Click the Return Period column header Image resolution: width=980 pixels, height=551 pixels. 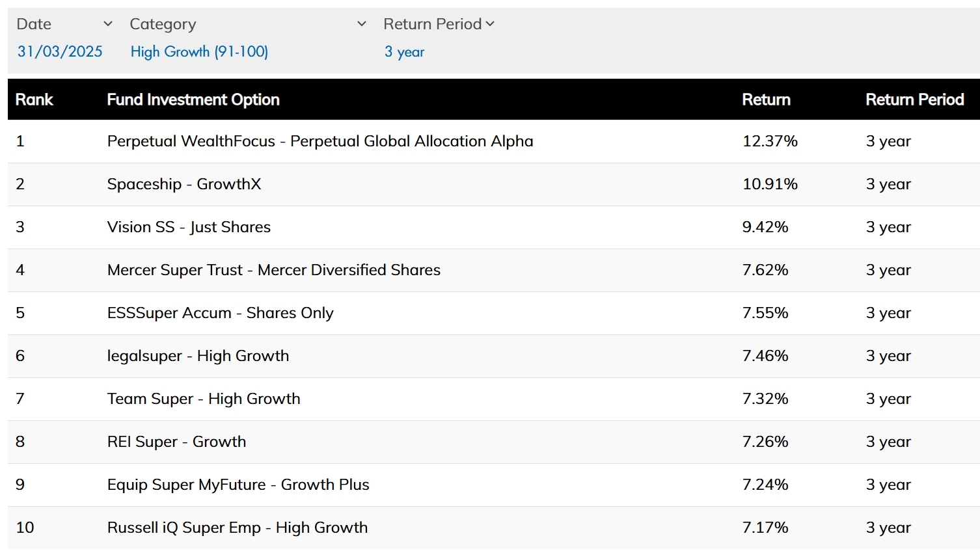[914, 100]
